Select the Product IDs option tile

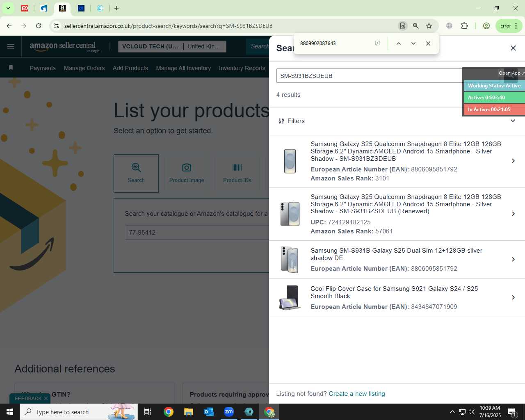point(237,173)
